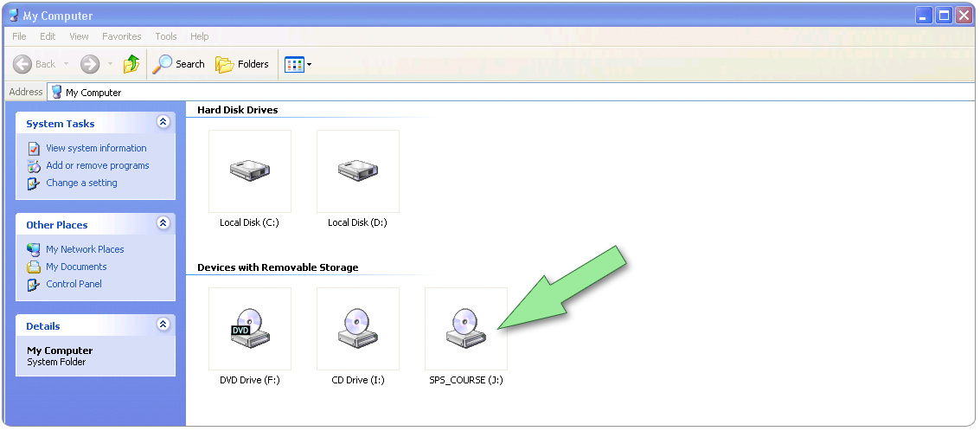Click the Up folder toolbar icon

pos(131,64)
